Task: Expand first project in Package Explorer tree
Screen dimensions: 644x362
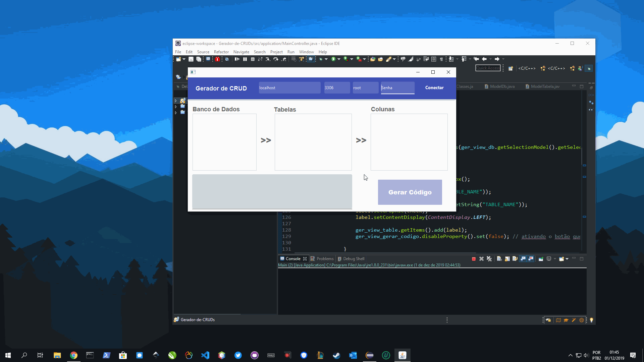Action: coord(176,101)
